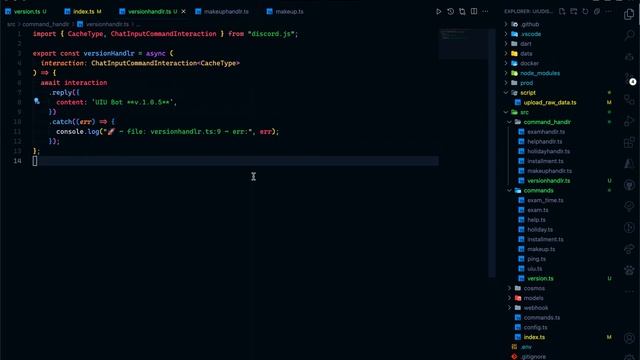Open the timeline history icon in editor toolbar
This screenshot has width=640, height=360.
[x=450, y=11]
